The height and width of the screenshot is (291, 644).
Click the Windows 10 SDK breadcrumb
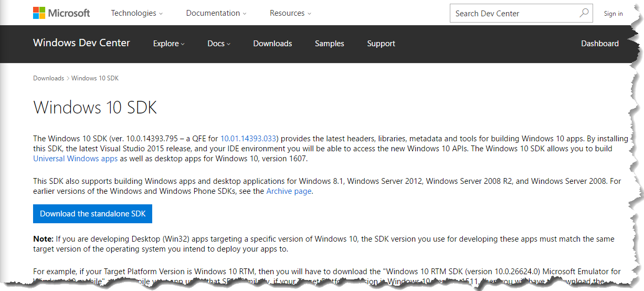click(95, 78)
